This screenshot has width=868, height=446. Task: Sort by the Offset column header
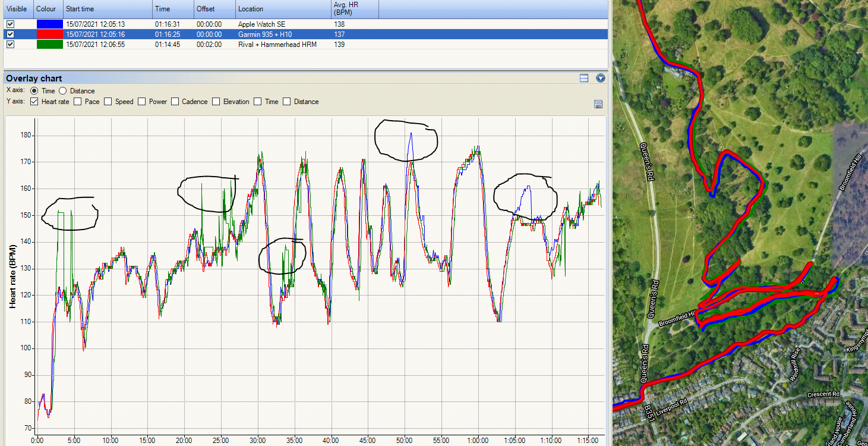pyautogui.click(x=214, y=10)
